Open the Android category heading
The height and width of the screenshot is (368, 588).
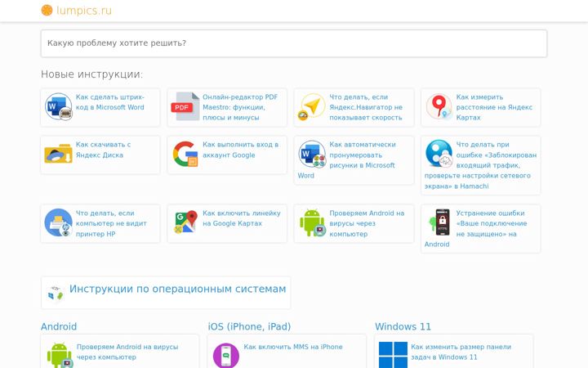pyautogui.click(x=59, y=326)
